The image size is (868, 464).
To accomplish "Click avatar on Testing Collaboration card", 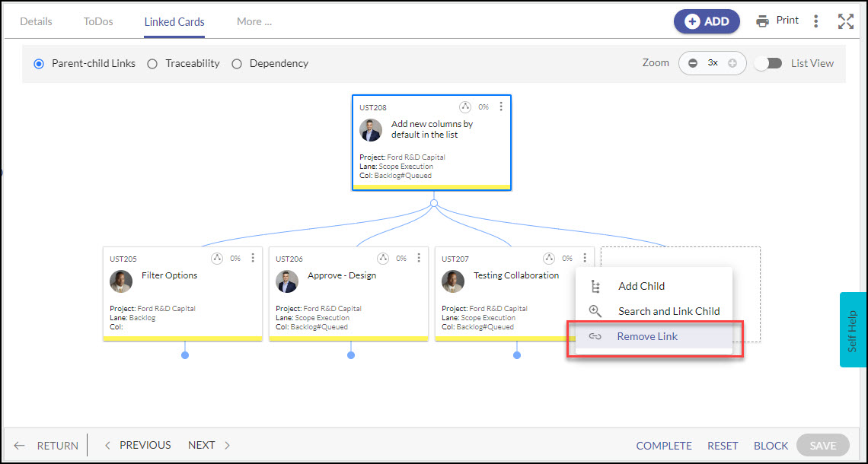I will [453, 281].
